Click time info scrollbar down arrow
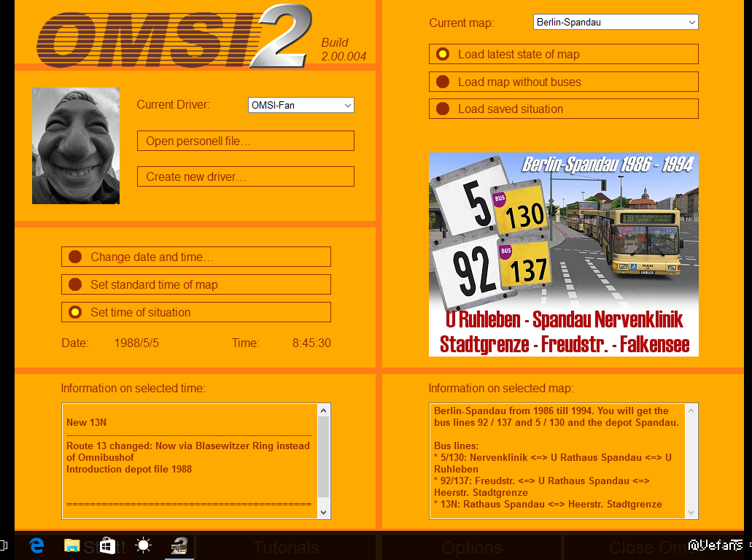This screenshot has height=560, width=752. click(x=324, y=512)
